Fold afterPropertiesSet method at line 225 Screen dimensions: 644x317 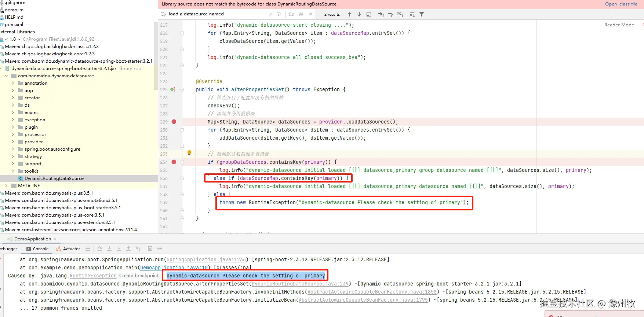[x=182, y=89]
